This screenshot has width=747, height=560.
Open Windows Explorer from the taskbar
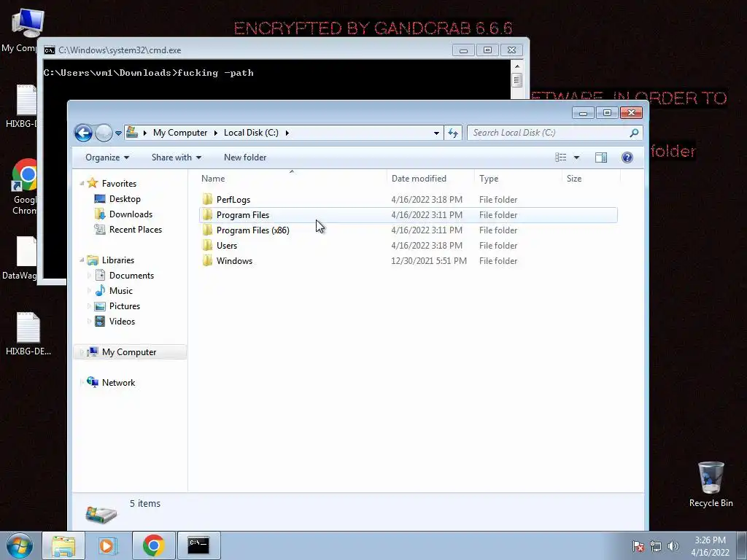pyautogui.click(x=63, y=545)
